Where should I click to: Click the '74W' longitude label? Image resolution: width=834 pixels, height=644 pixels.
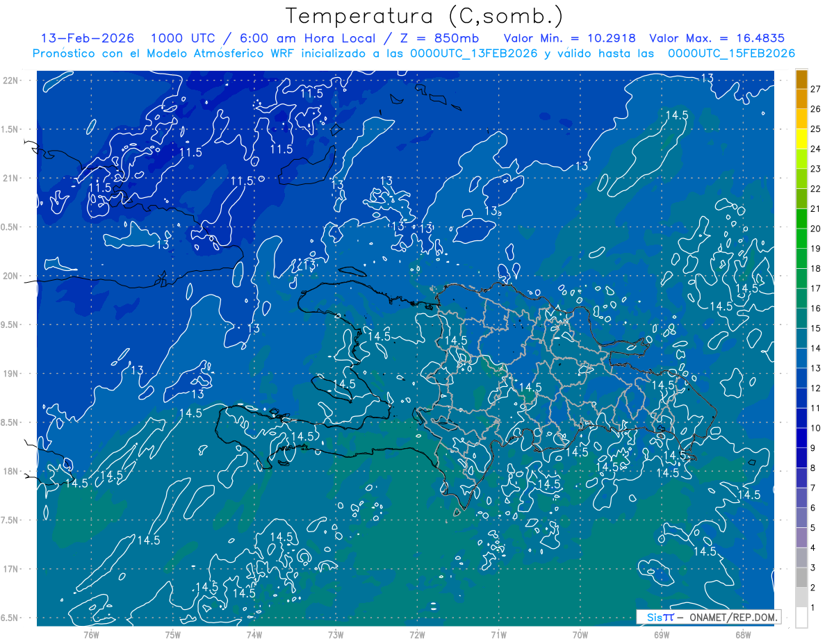click(254, 634)
